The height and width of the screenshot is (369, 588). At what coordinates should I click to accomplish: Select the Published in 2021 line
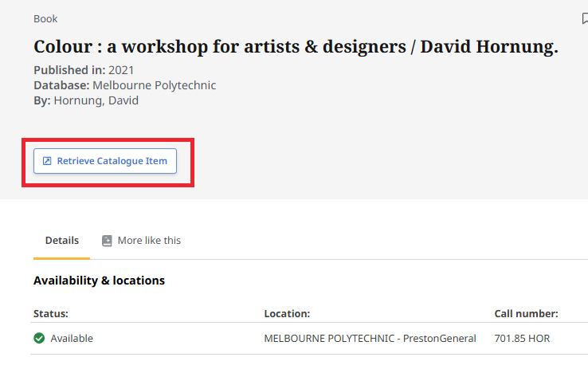click(x=84, y=70)
